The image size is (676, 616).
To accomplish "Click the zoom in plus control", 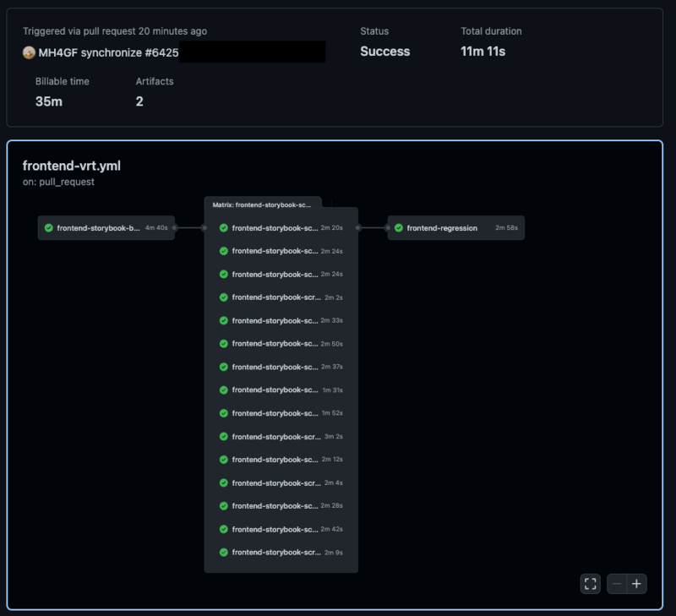I will click(638, 584).
